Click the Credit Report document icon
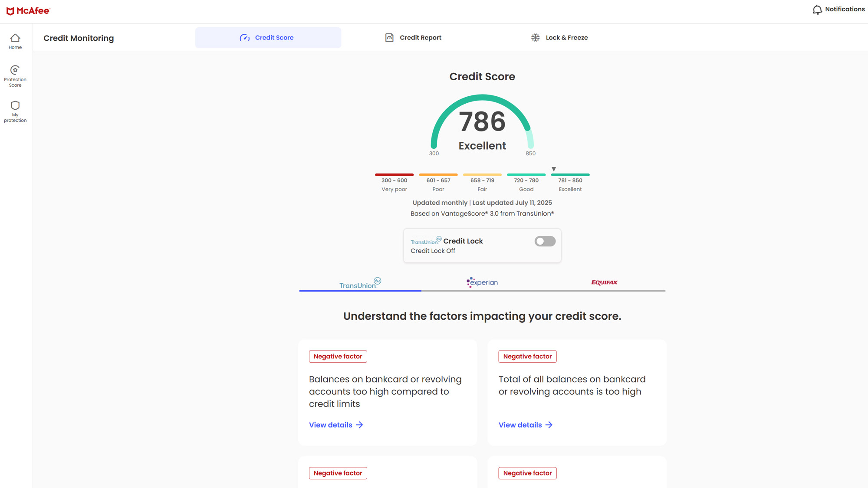 (389, 38)
